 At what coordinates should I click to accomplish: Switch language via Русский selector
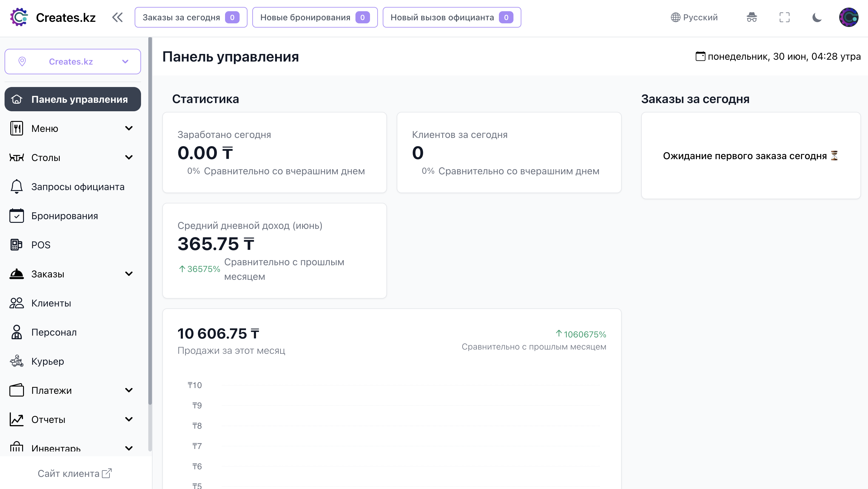694,17
